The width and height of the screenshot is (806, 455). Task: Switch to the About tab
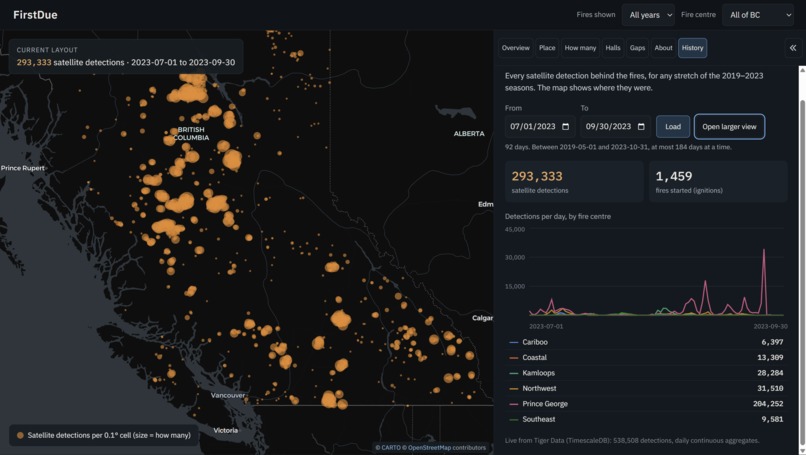(x=663, y=48)
